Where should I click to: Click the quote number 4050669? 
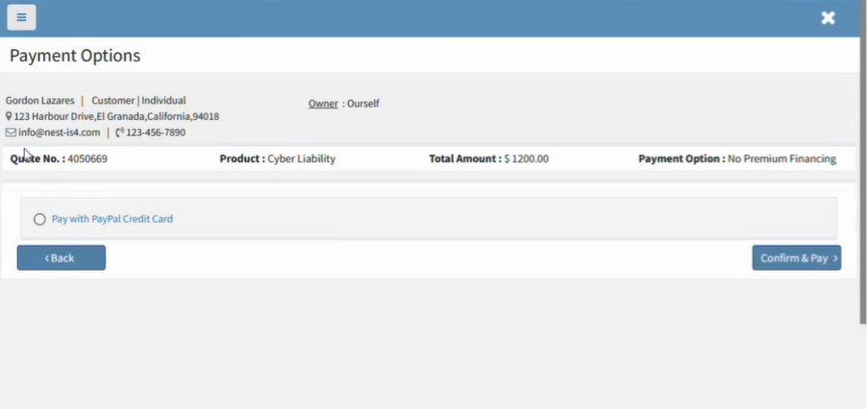(87, 159)
